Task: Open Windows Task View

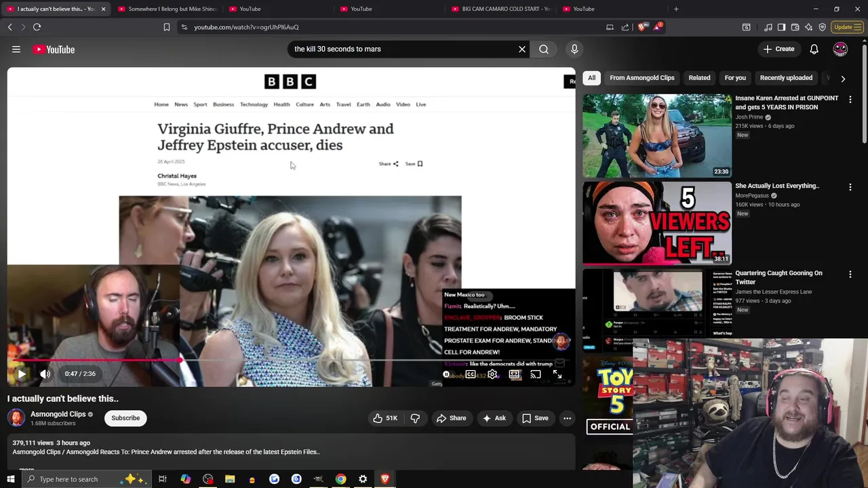Action: point(163,479)
